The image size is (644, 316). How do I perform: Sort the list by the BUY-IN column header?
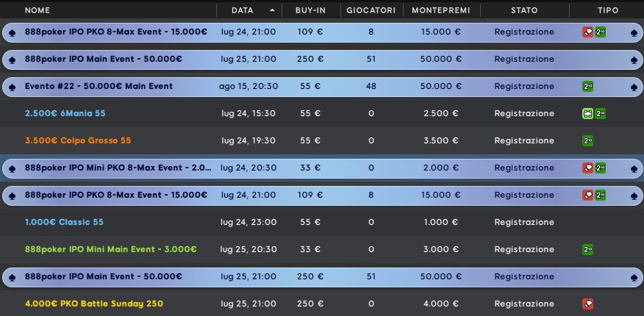pos(310,10)
